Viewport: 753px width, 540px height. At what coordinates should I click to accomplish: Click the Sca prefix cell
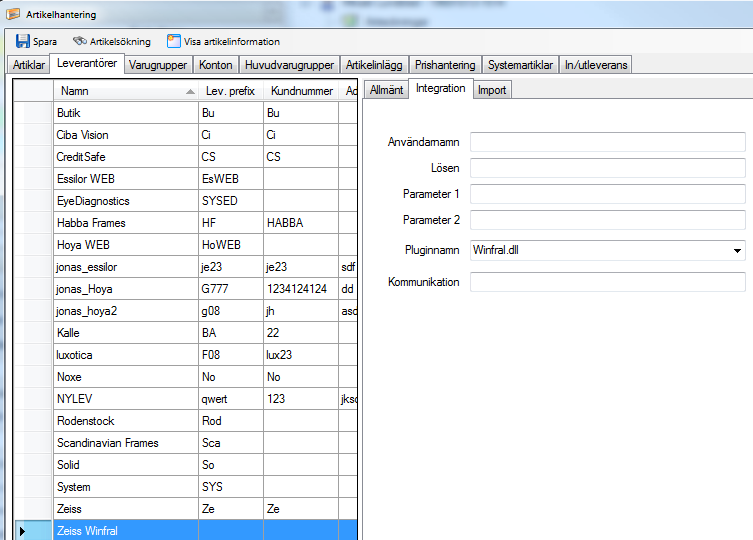click(x=231, y=443)
